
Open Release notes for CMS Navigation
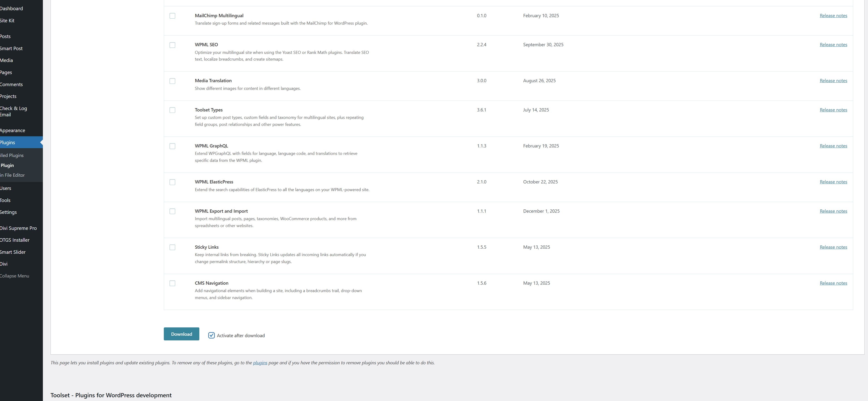833,283
